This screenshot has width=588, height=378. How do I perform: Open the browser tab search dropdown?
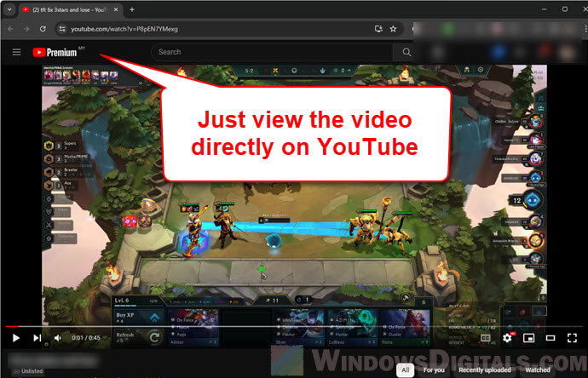click(x=9, y=9)
